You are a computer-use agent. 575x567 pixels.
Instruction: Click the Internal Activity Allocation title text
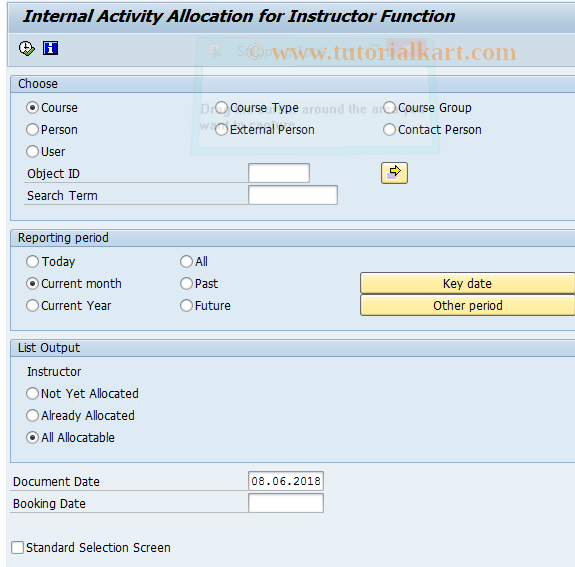point(239,17)
